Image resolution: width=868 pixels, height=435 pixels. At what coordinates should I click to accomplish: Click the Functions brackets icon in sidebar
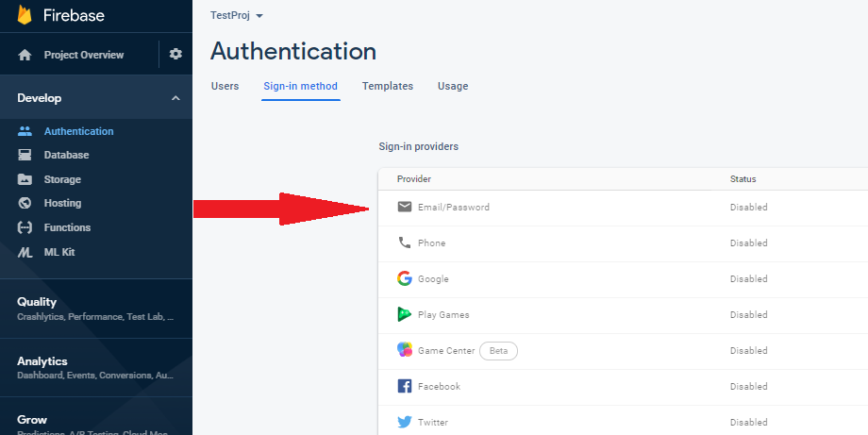25,227
